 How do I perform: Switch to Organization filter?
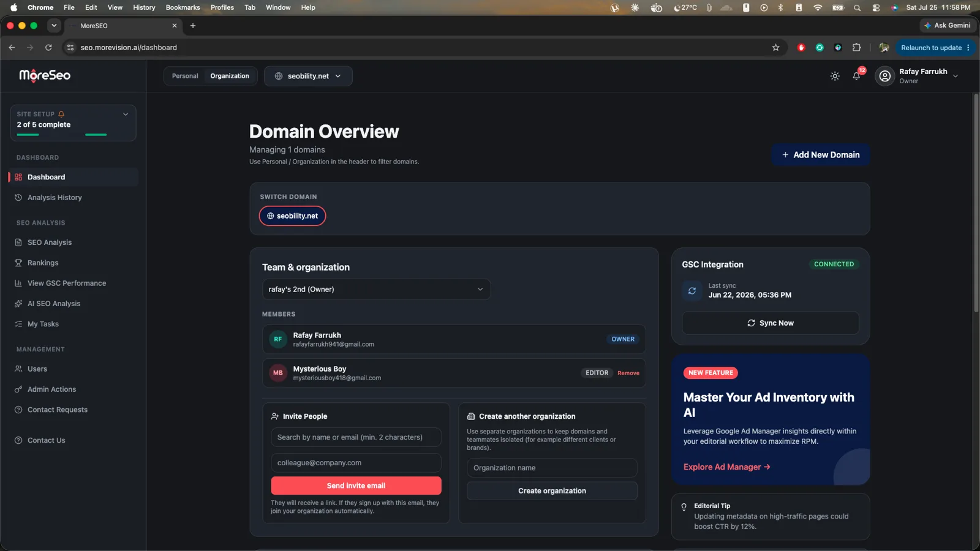(x=230, y=76)
